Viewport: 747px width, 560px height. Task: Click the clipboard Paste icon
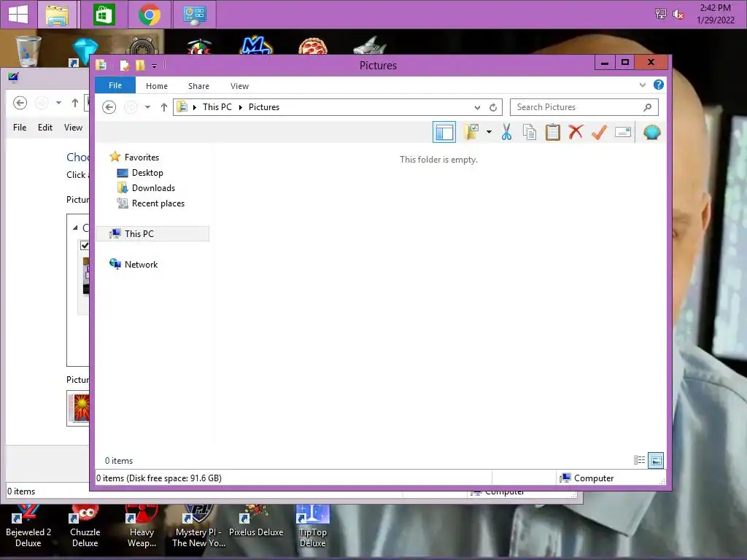pyautogui.click(x=553, y=132)
